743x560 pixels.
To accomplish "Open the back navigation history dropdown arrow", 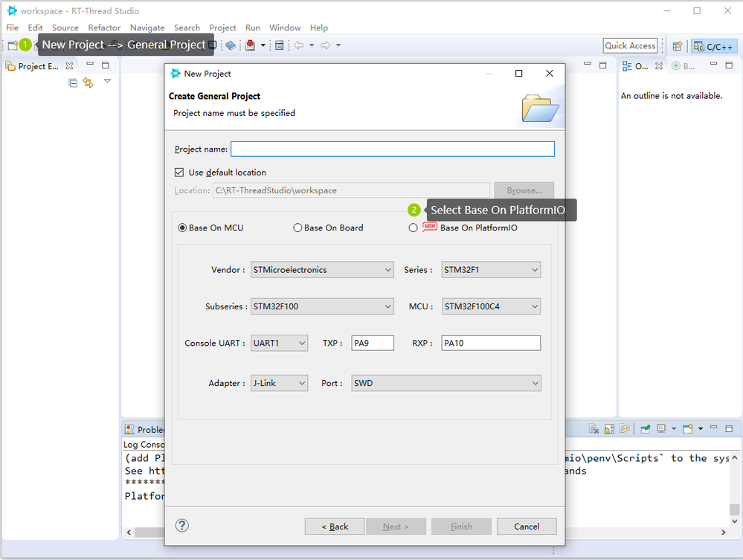I will point(312,45).
